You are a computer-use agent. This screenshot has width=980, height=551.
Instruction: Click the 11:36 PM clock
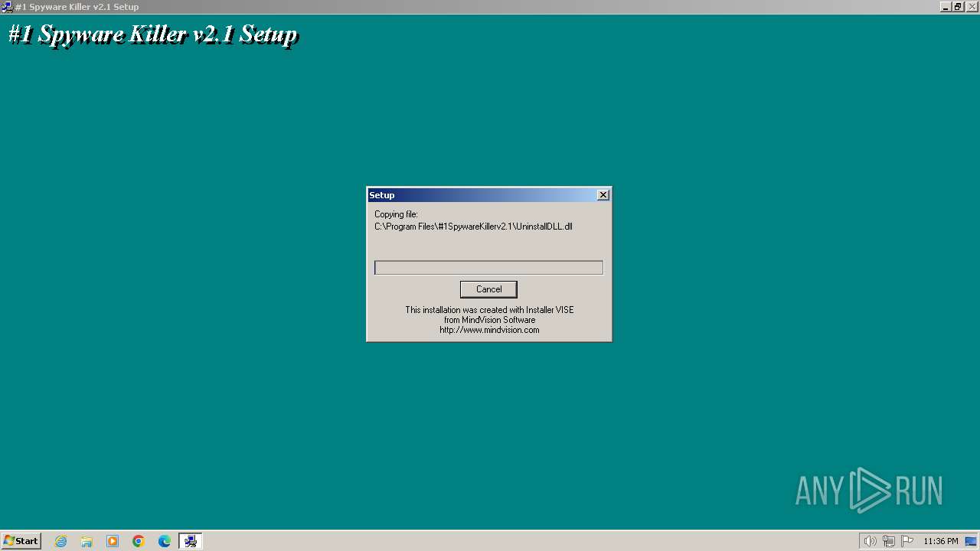click(940, 541)
